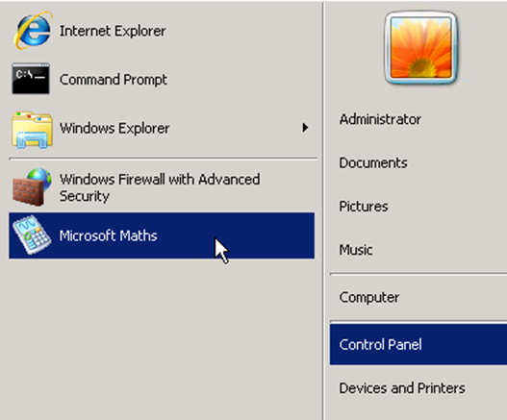Click the brick wall Firewall icon
The image size is (507, 420).
point(32,187)
